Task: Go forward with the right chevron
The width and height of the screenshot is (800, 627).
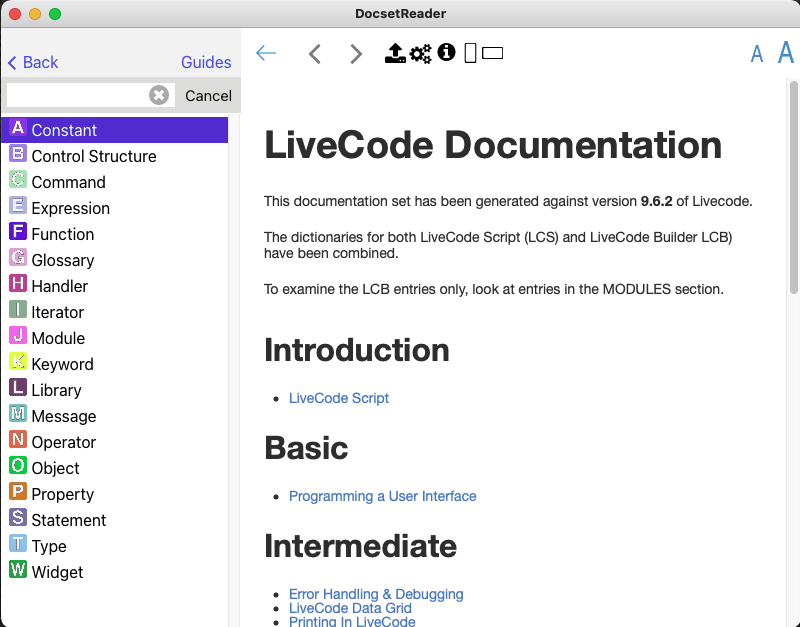Action: point(356,54)
